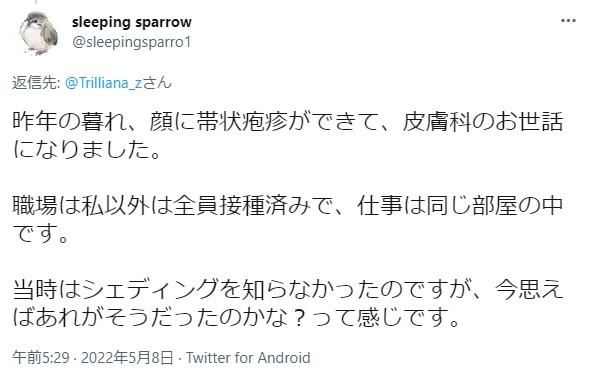Image resolution: width=589 pixels, height=377 pixels.
Task: Click the @sleepingsparro1 handle
Action: click(131, 42)
